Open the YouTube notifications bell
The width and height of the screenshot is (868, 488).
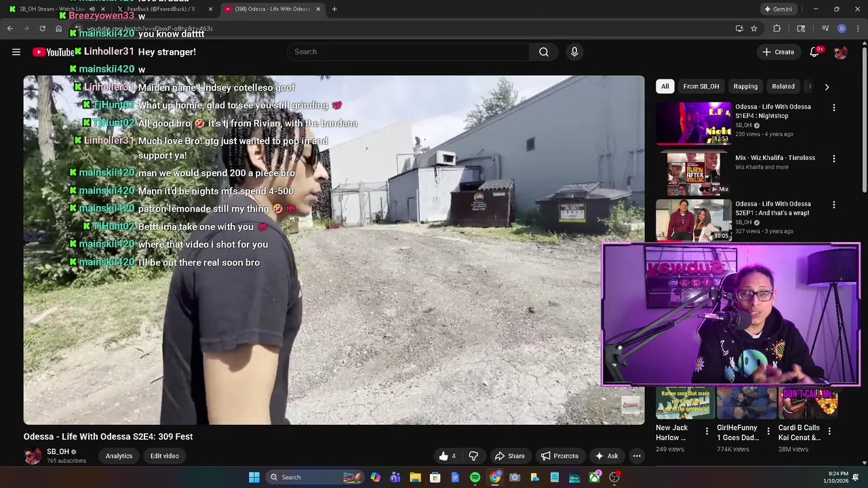[x=814, y=52]
